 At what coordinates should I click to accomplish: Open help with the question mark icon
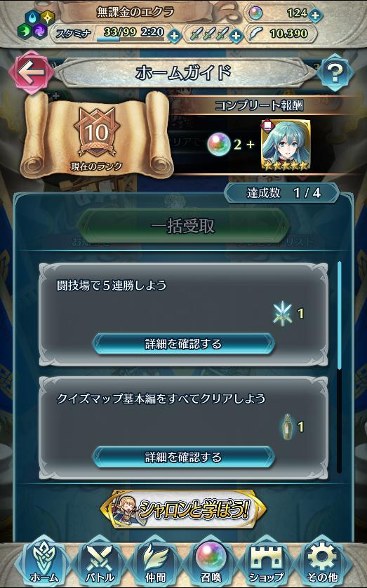335,73
